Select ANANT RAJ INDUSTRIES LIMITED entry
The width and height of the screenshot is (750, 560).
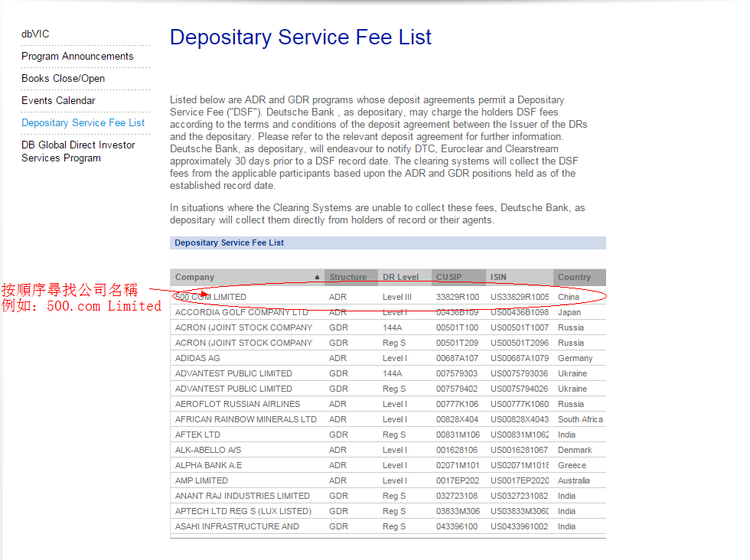click(243, 496)
